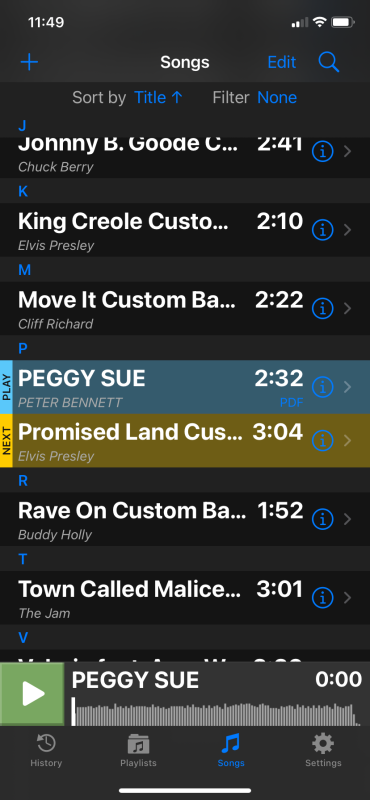Expand Town Called Malice row chevron
370x800 pixels.
pos(348,597)
